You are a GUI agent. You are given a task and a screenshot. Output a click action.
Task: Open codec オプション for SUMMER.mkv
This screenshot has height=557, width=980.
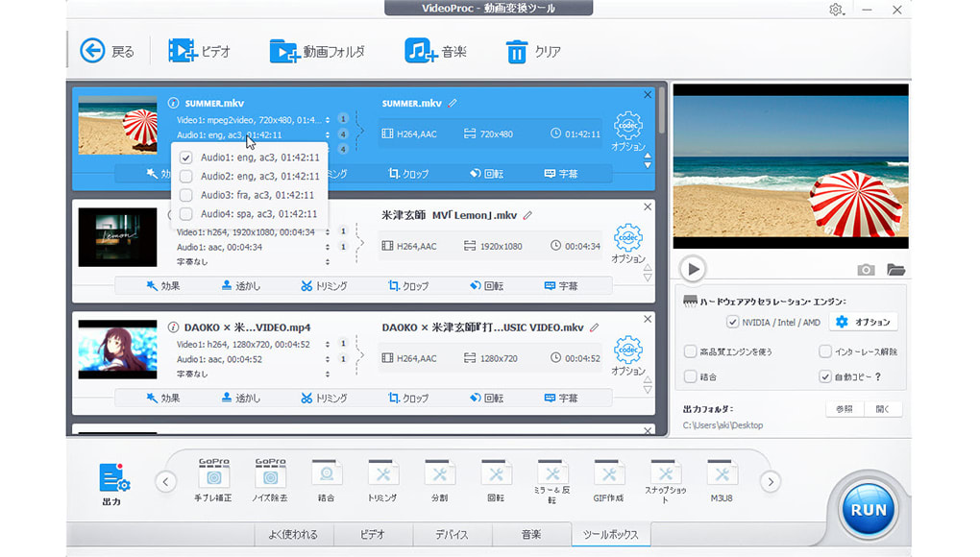tap(628, 127)
